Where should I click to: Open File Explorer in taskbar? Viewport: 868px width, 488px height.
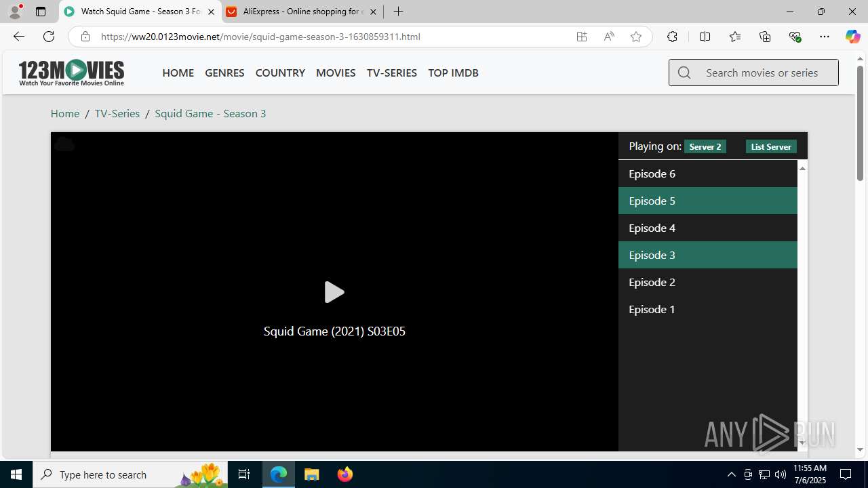click(x=312, y=474)
